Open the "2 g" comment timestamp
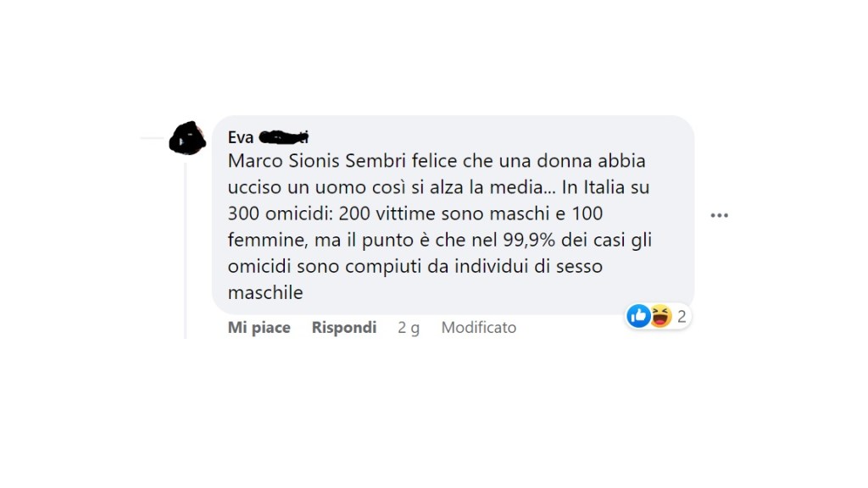 point(409,328)
